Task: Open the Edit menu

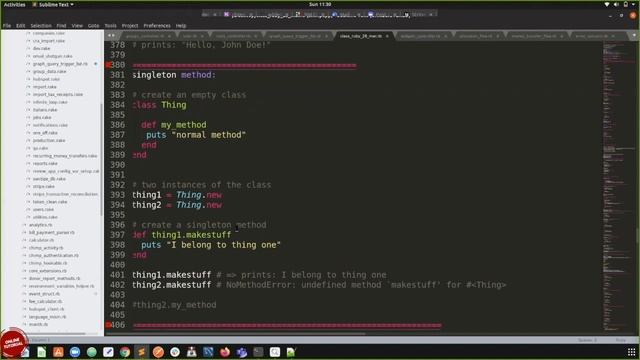Action: click(x=20, y=25)
